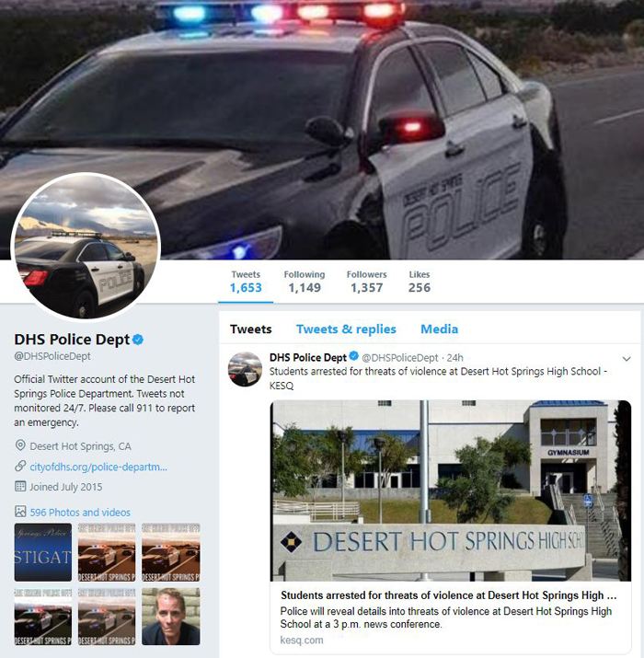Open the 596 Photos and videos link
This screenshot has height=658, width=644.
click(x=80, y=512)
